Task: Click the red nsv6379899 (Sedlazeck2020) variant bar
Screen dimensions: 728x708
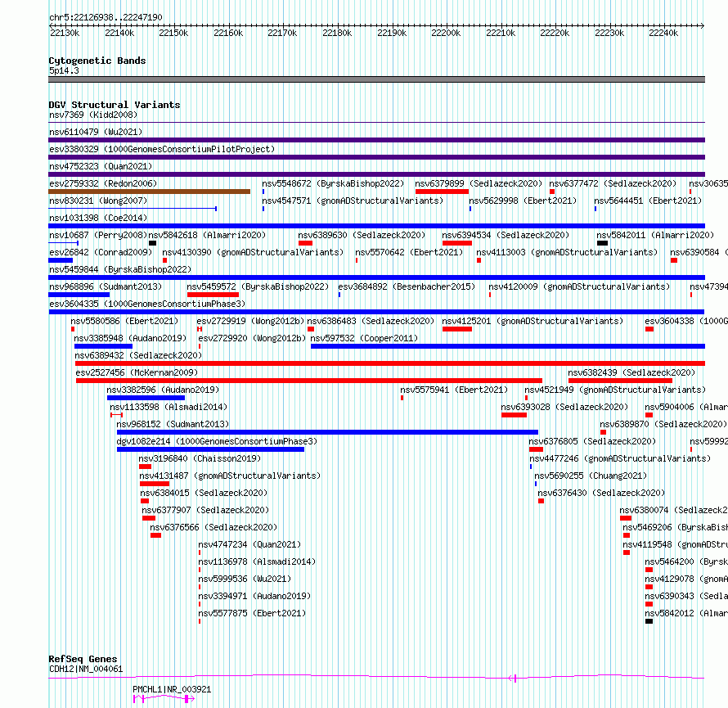Action: (x=442, y=192)
